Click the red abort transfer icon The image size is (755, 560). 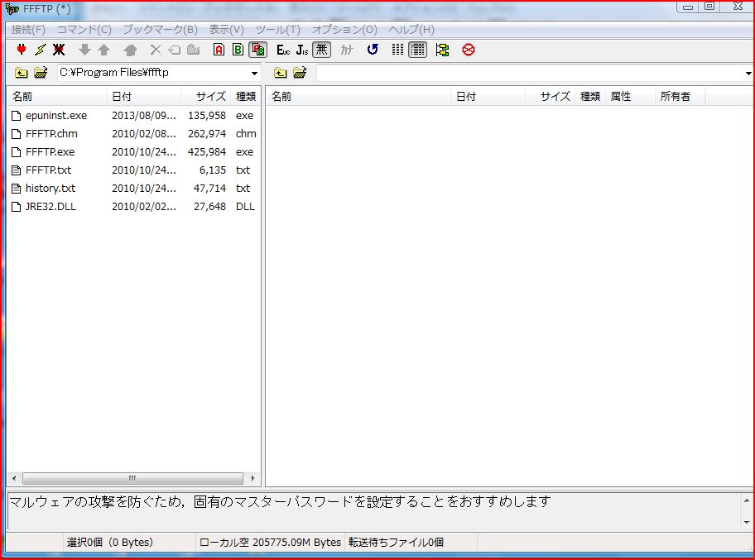(x=468, y=50)
